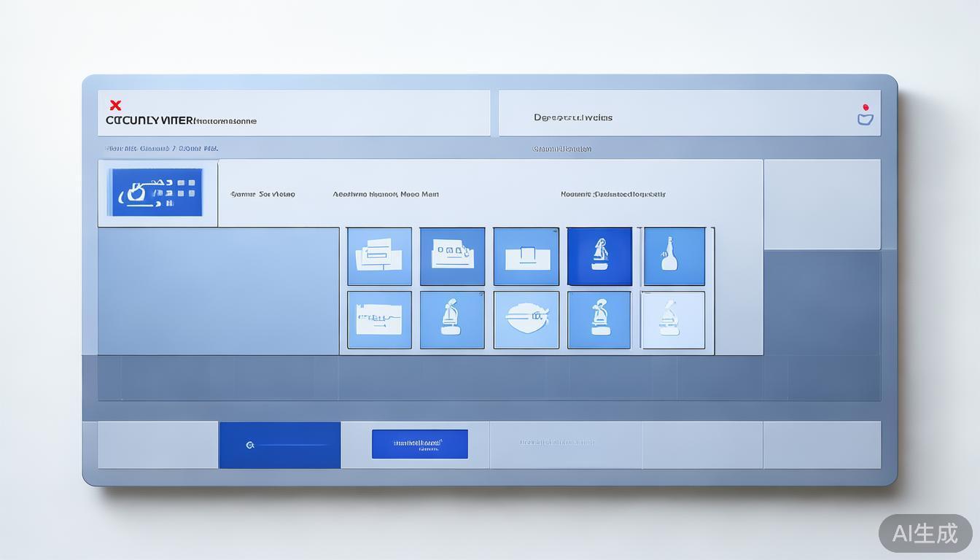Select the dark blue microscope tile

[x=599, y=256]
